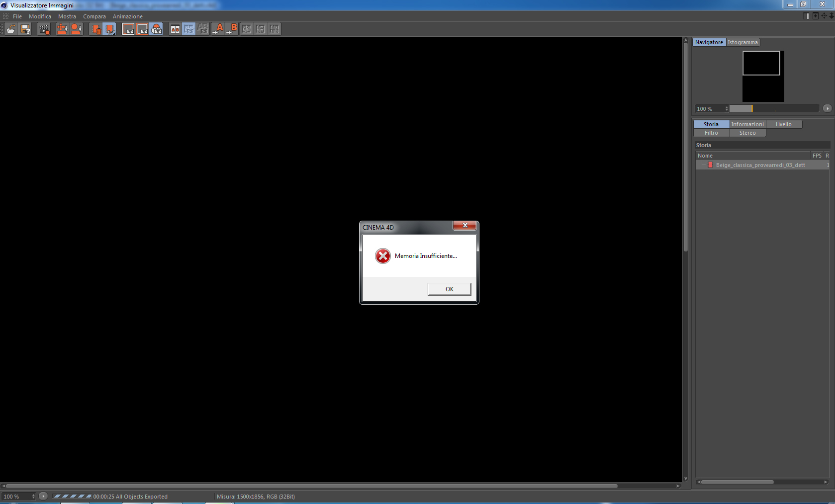The image size is (835, 504).
Task: Click the orange-framed eye view icon
Action: (142, 29)
